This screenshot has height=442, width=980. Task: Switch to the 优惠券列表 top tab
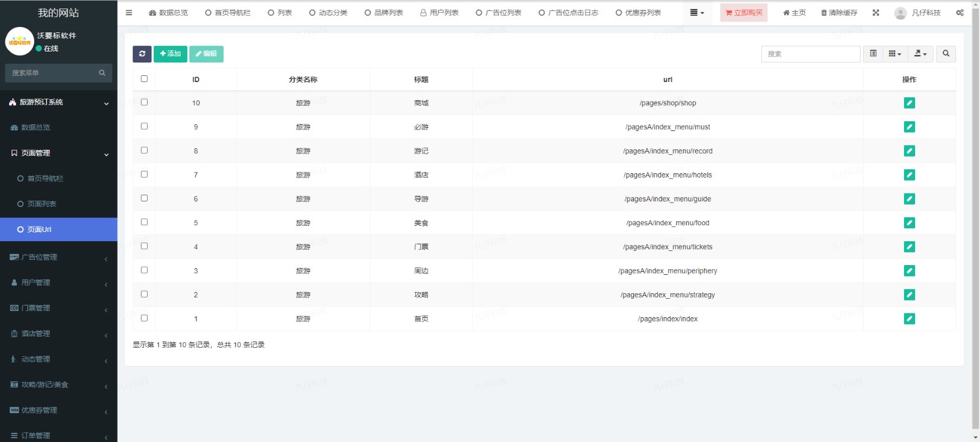(x=638, y=12)
